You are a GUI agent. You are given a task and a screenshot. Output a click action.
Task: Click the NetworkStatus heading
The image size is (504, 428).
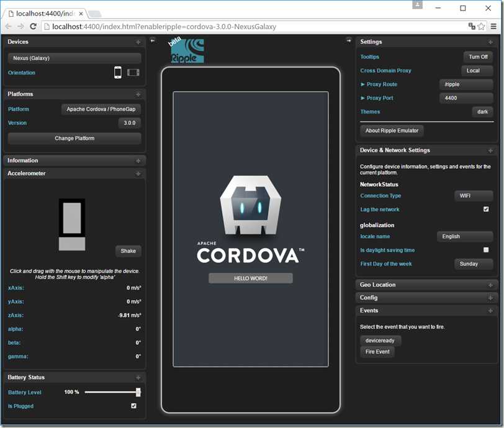tap(379, 184)
